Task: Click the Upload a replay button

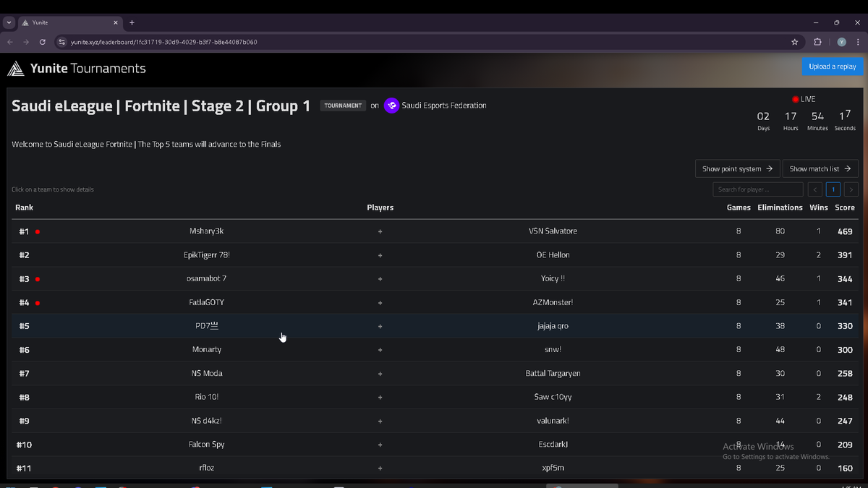Action: click(x=833, y=67)
